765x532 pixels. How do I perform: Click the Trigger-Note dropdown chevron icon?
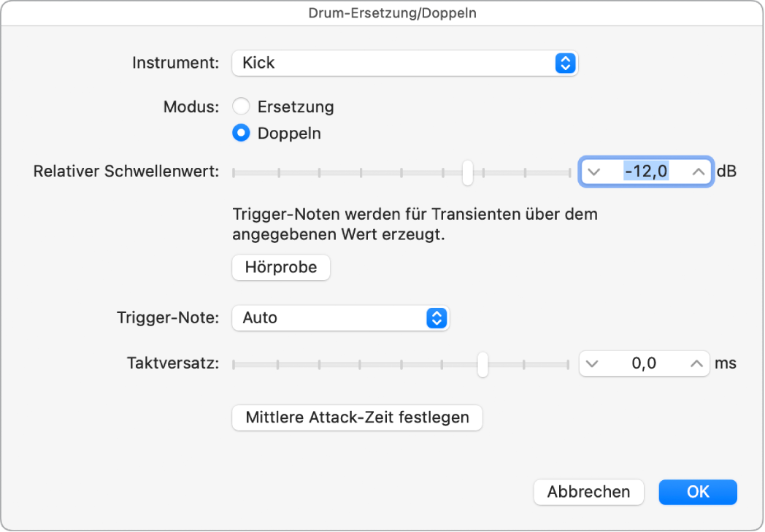click(x=437, y=318)
